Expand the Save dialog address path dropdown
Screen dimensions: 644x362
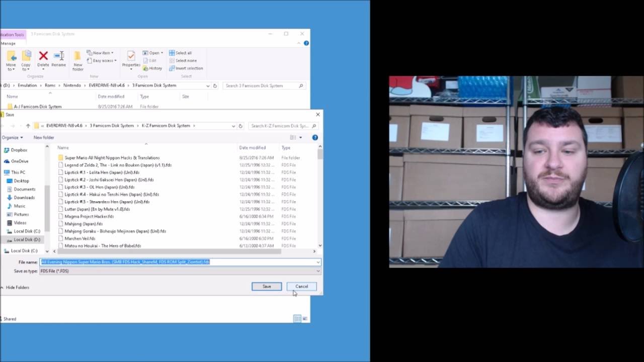click(233, 126)
